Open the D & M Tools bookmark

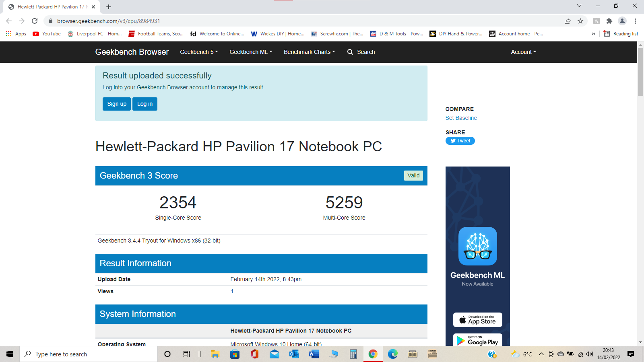click(396, 34)
